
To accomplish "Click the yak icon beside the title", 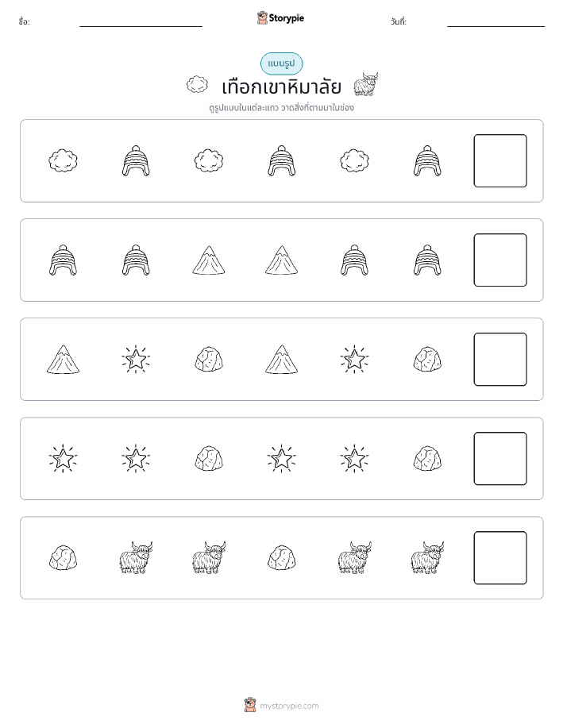I will [x=365, y=84].
